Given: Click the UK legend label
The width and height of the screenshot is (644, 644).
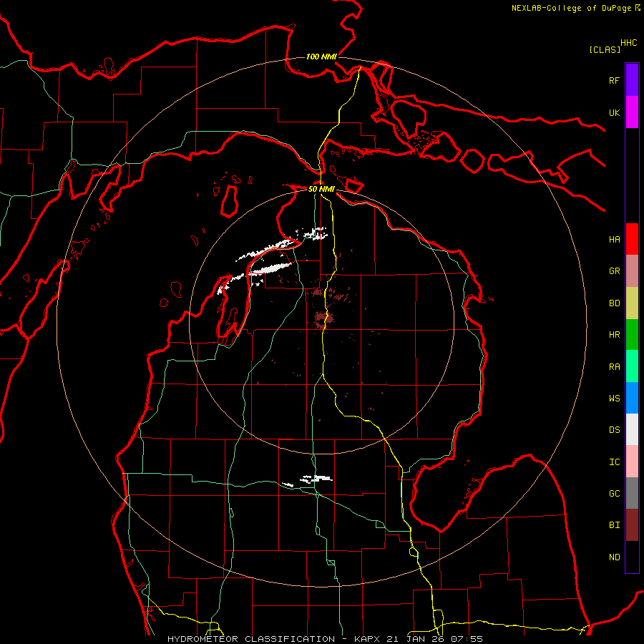Looking at the screenshot, I should [x=614, y=112].
